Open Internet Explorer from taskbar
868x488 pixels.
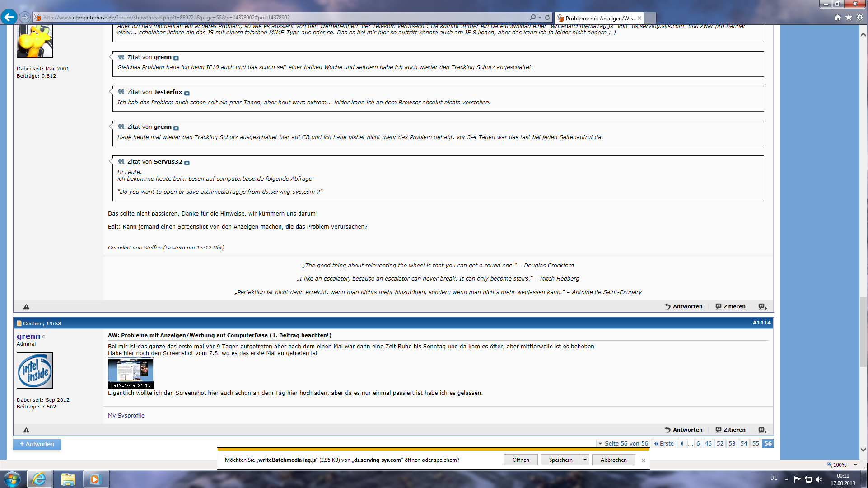pos(39,479)
